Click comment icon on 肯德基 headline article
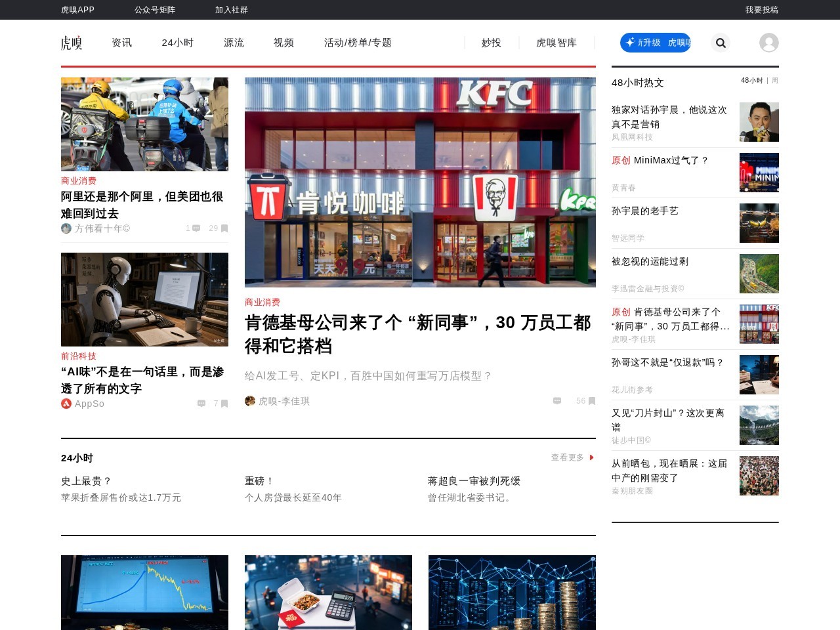This screenshot has width=840, height=630. [x=557, y=401]
